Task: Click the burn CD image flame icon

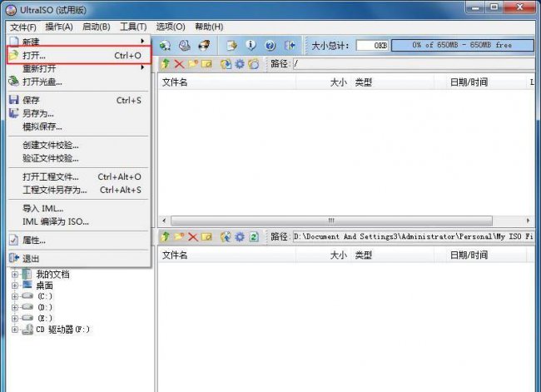Action: click(x=204, y=45)
